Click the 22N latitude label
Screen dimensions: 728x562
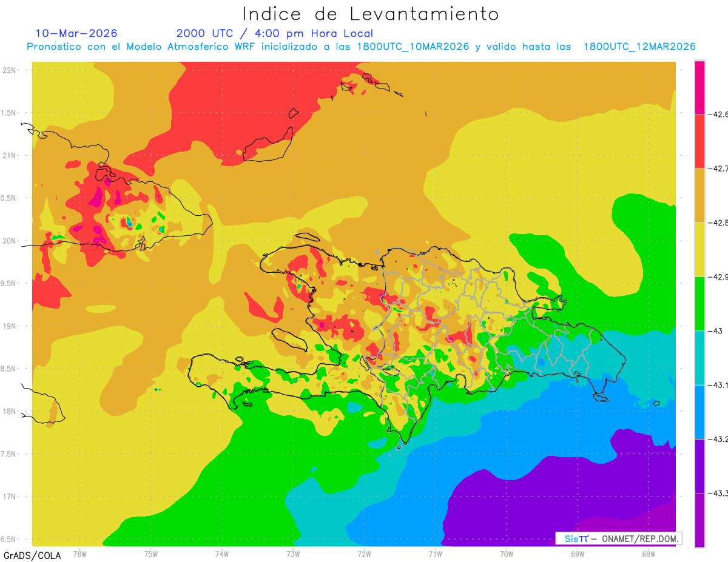click(x=9, y=70)
